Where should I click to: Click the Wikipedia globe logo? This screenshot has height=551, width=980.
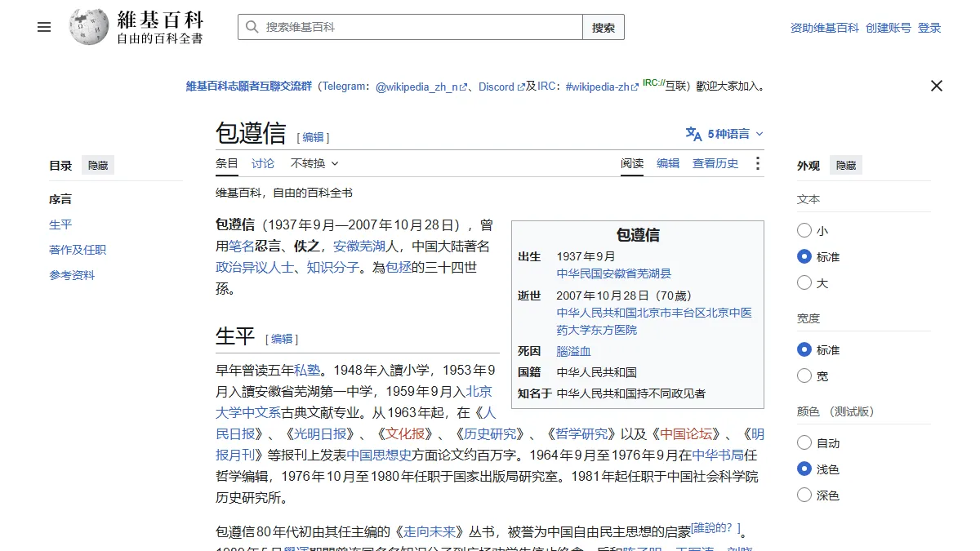pos(89,27)
